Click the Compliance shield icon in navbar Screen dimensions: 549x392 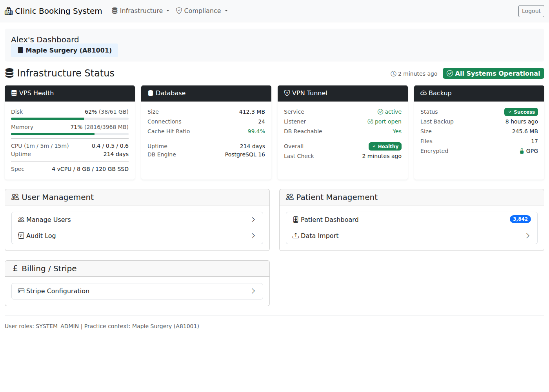tap(179, 11)
